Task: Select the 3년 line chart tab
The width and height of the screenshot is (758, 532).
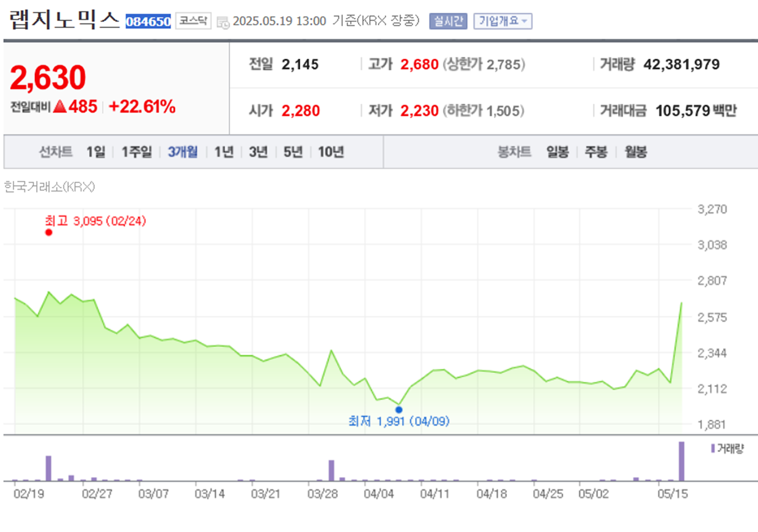Action: [259, 152]
